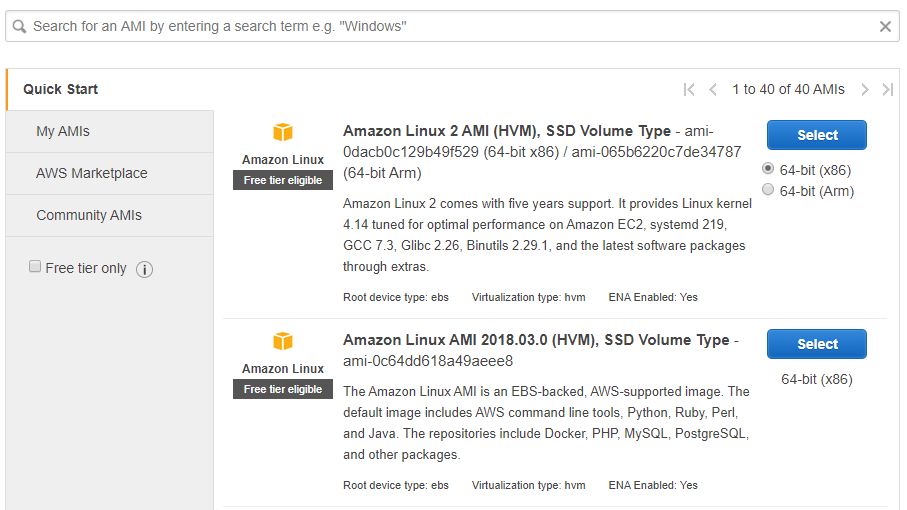907x510 pixels.
Task: Choose the 64-bit (Arm) radio option
Action: (x=768, y=189)
